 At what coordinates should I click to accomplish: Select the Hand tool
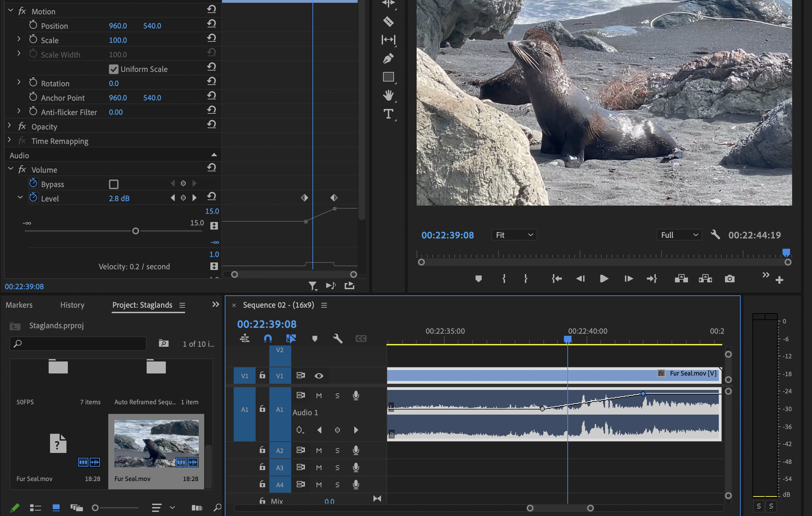(x=388, y=95)
